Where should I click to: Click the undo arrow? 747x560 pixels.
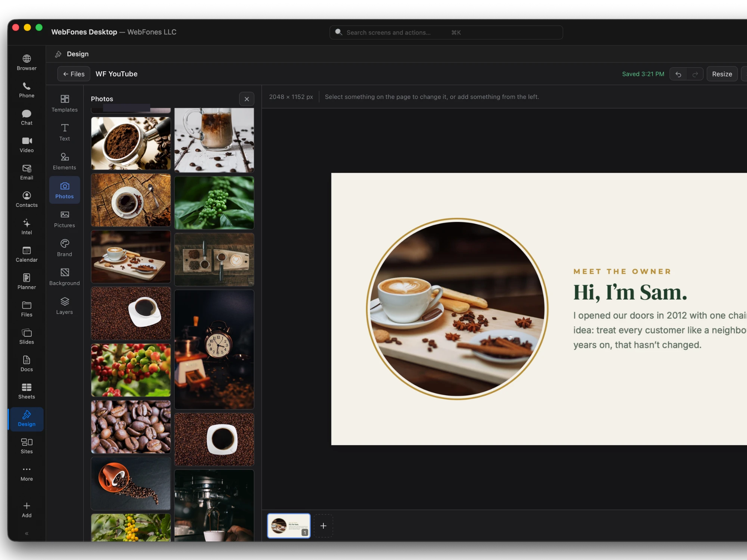coord(678,74)
